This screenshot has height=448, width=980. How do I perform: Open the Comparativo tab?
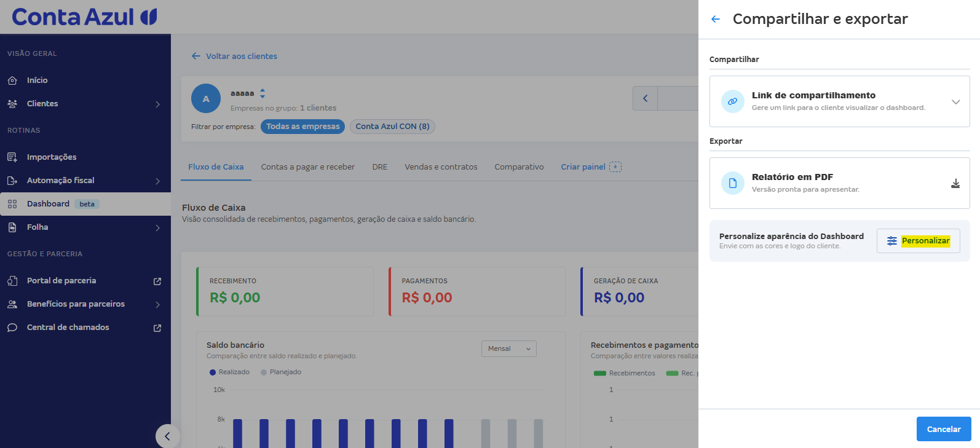point(520,167)
